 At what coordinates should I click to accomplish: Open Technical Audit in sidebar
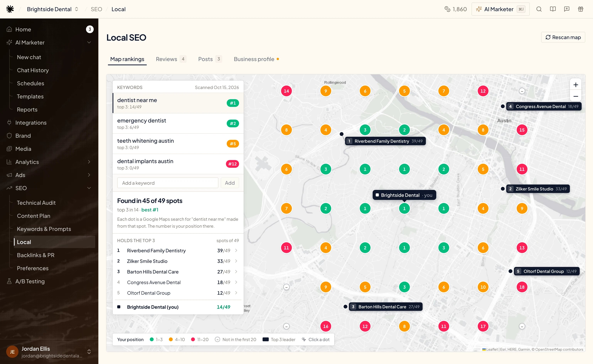[54, 203]
